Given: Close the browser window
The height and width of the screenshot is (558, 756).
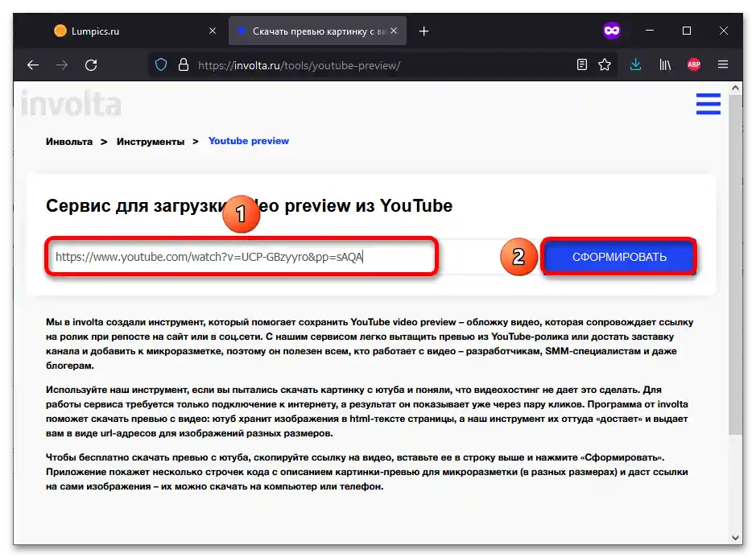Looking at the screenshot, I should [724, 31].
